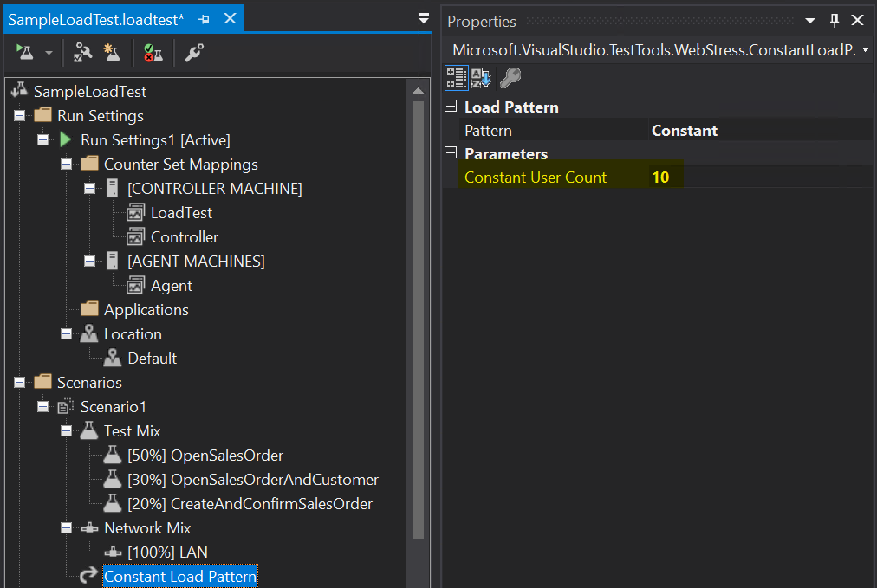The height and width of the screenshot is (588, 877).
Task: Select Run Settings1 [Active] label
Action: coord(155,140)
